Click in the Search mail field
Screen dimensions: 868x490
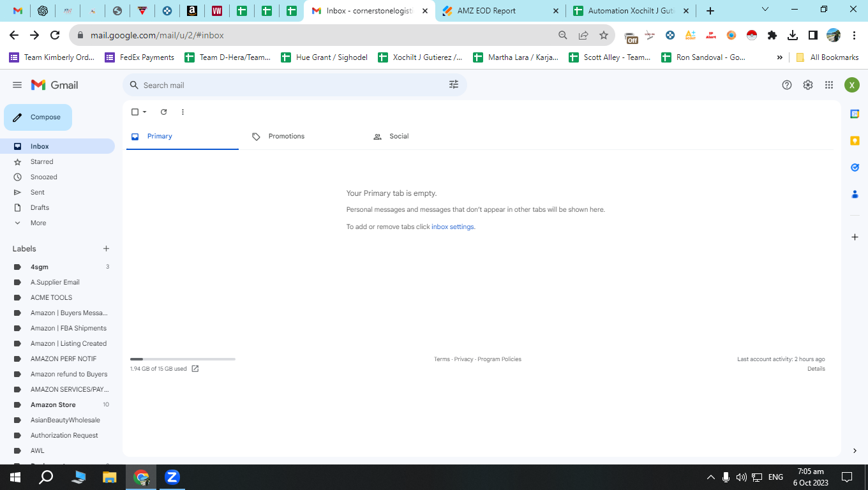click(x=294, y=85)
